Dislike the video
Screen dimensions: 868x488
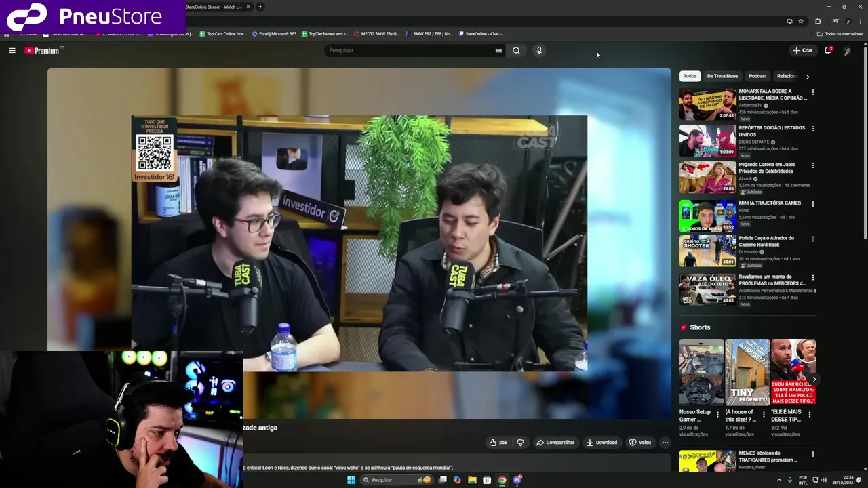(x=520, y=443)
